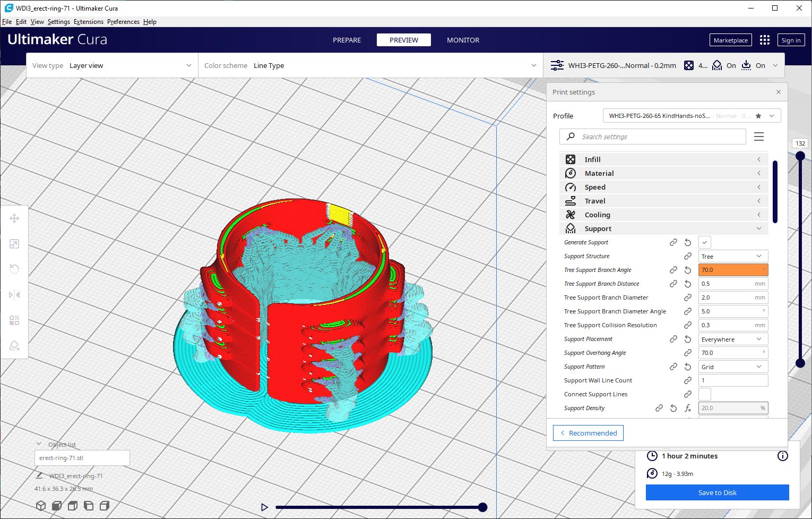812x519 pixels.
Task: Play the layer simulation
Action: tap(264, 507)
